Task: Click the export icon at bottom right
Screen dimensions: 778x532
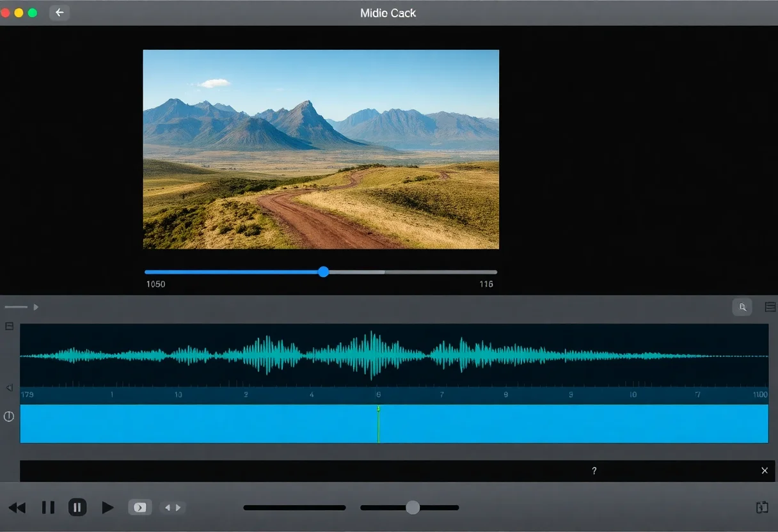Action: click(x=761, y=508)
